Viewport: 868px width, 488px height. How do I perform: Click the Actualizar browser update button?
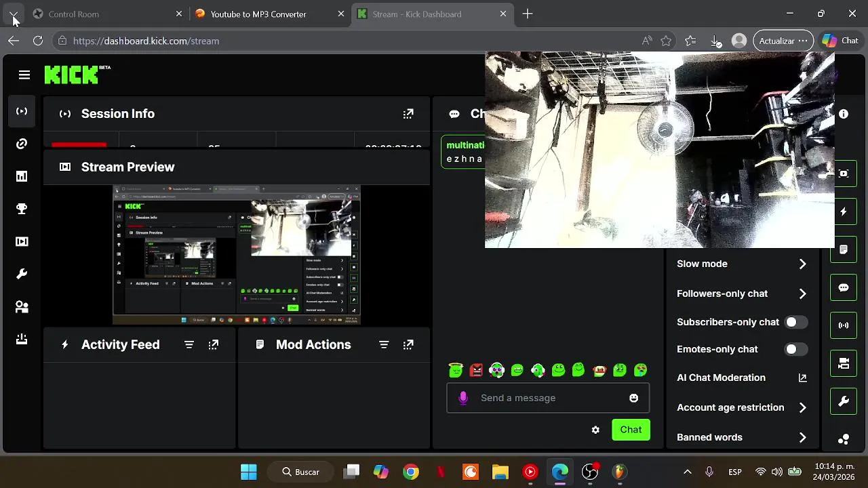(783, 41)
